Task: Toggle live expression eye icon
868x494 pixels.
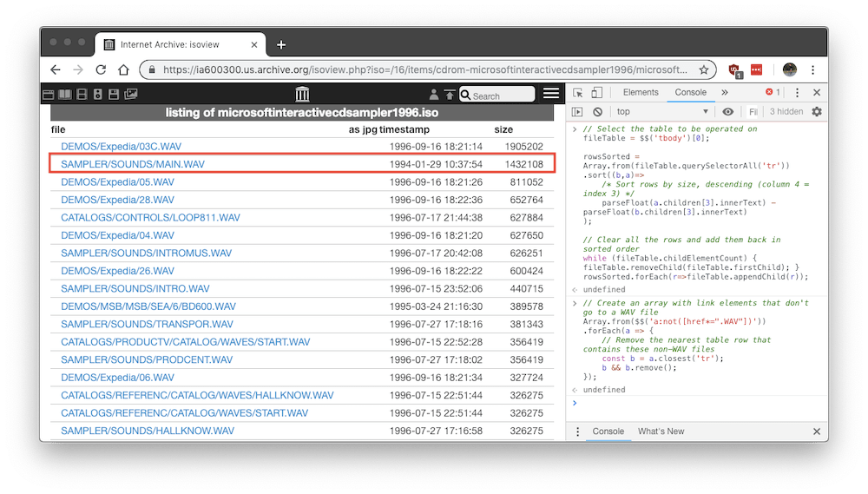Action: tap(727, 112)
